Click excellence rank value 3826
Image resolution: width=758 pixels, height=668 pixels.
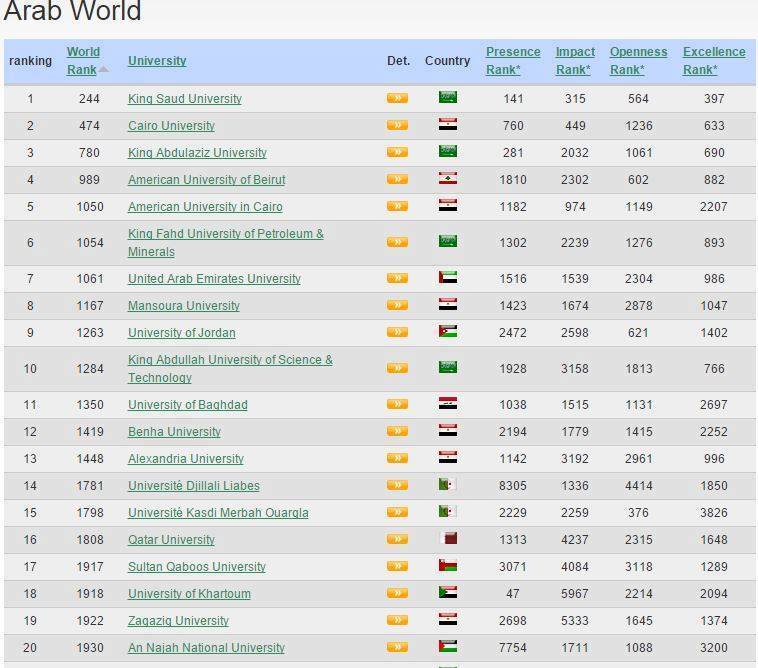pyautogui.click(x=714, y=513)
